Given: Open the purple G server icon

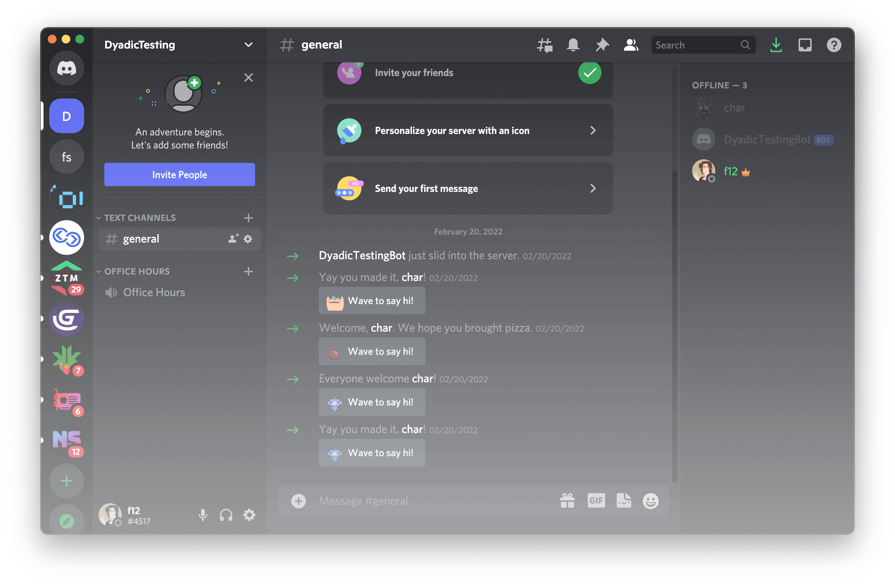Looking at the screenshot, I should click(x=67, y=319).
